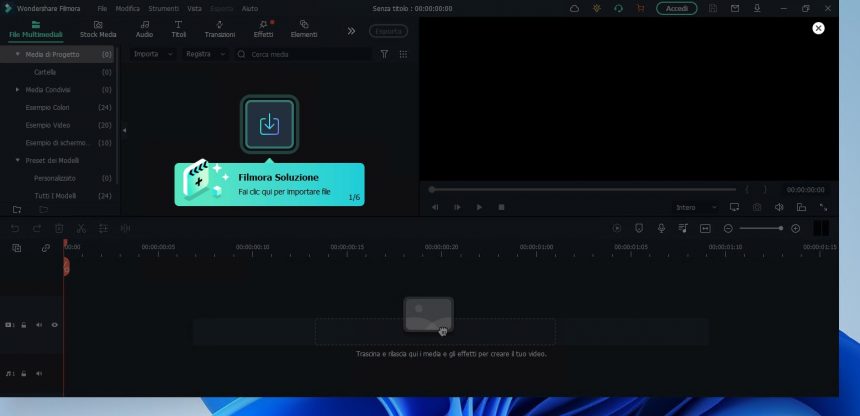Open the green headset support icon
The width and height of the screenshot is (860, 416).
point(619,9)
